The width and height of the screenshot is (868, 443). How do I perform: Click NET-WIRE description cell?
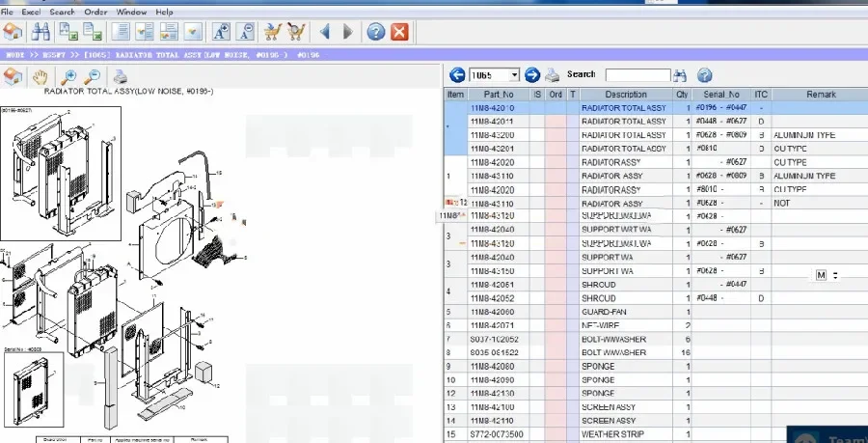pyautogui.click(x=626, y=325)
